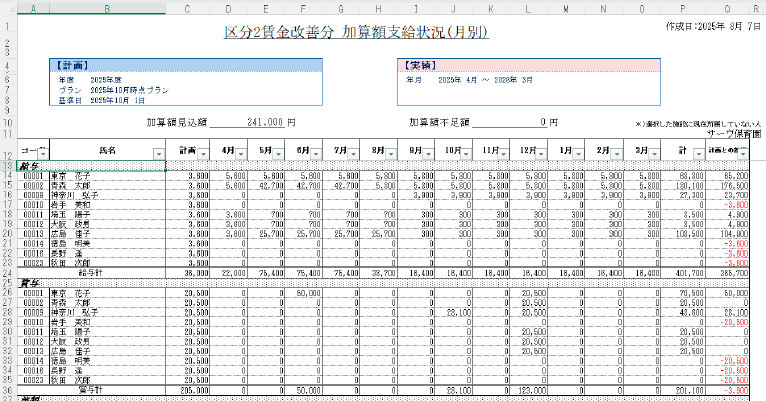This screenshot has height=401, width=766.
Task: Click 東京 花子 in the 賞与 section
Action: pos(71,293)
